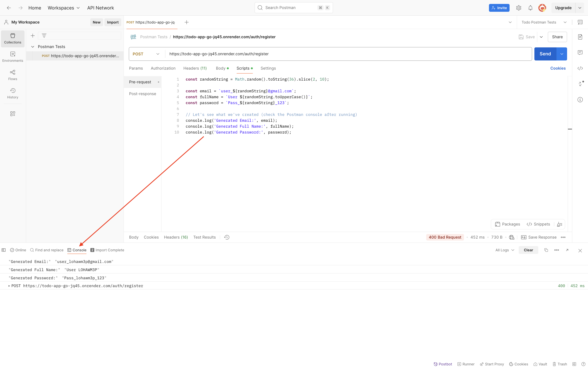Switch to the Authorization tab
588x368 pixels.
point(163,68)
